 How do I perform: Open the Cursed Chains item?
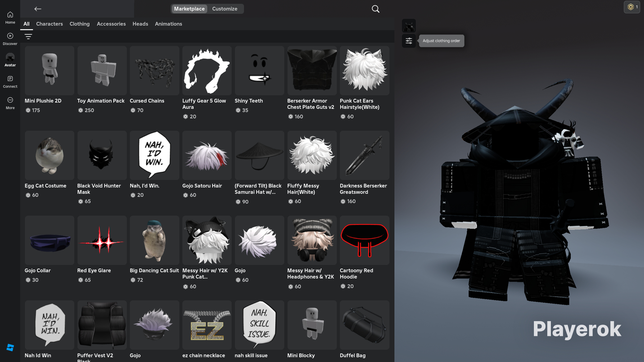pyautogui.click(x=155, y=71)
